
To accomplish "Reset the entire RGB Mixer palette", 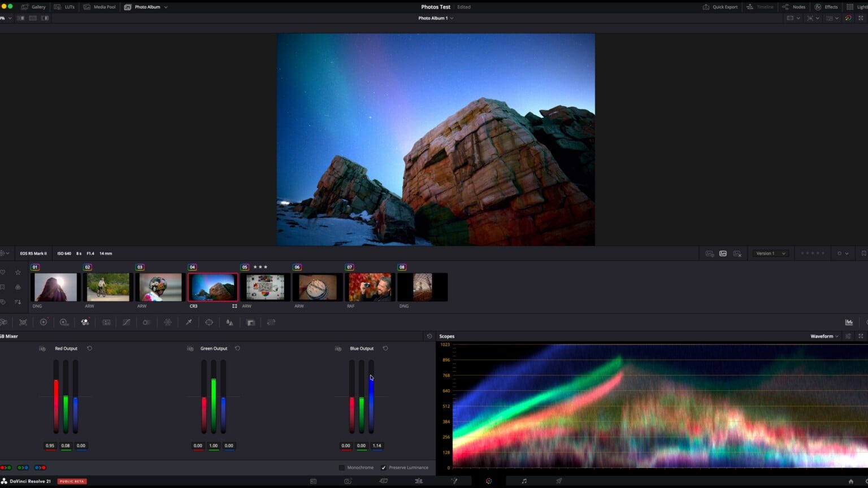I will (x=429, y=336).
